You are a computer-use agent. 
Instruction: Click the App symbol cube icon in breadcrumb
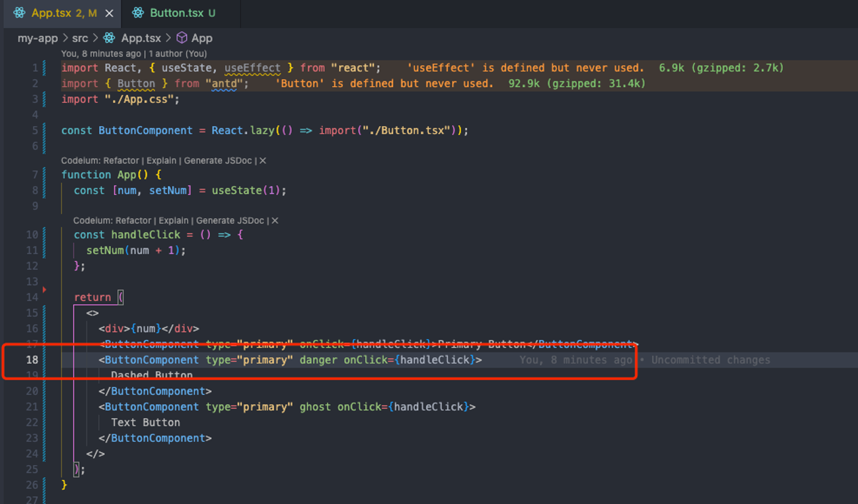click(x=182, y=38)
